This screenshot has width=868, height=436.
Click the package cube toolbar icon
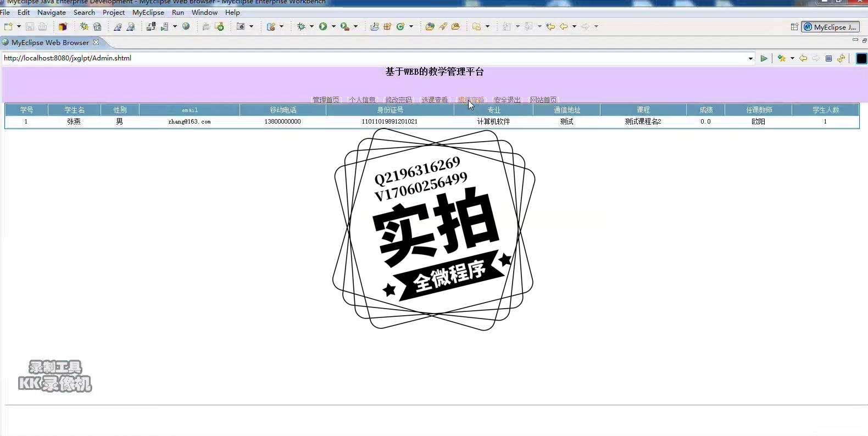coord(63,26)
